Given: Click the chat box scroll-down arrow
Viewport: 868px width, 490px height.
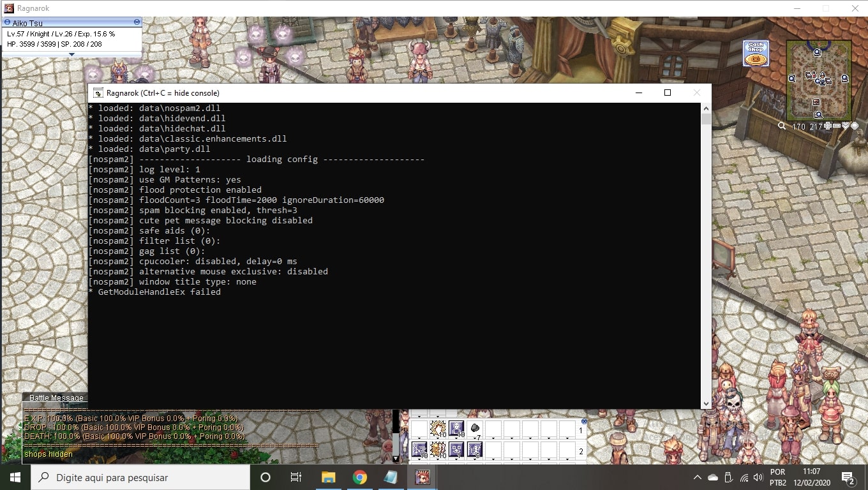Looking at the screenshot, I should (396, 459).
